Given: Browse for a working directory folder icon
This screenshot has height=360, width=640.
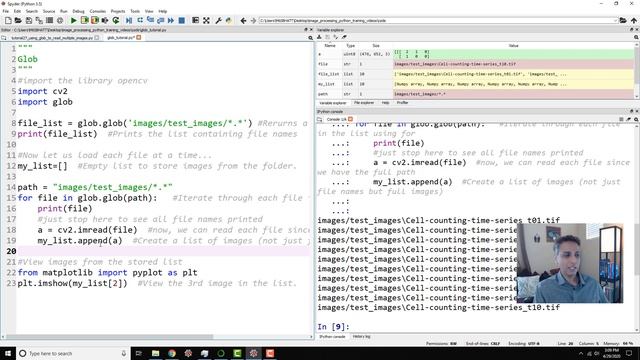Looking at the screenshot, I should tap(623, 20).
